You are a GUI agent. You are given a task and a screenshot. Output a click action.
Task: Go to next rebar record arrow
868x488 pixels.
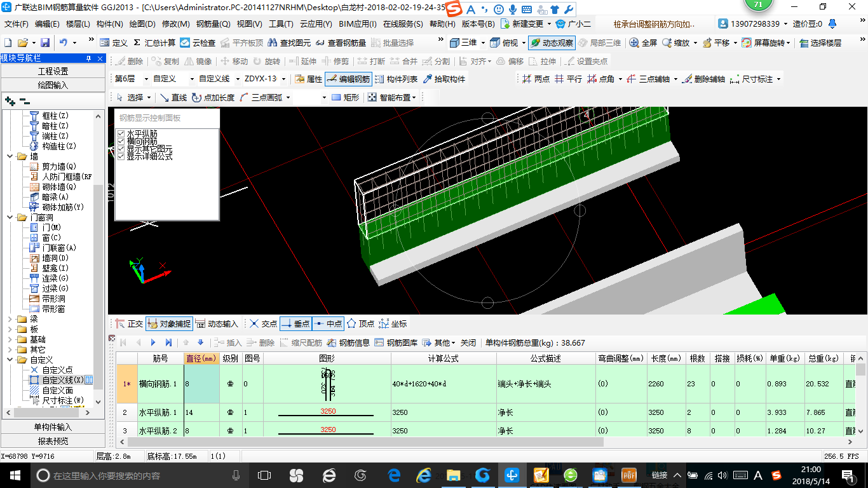[153, 342]
